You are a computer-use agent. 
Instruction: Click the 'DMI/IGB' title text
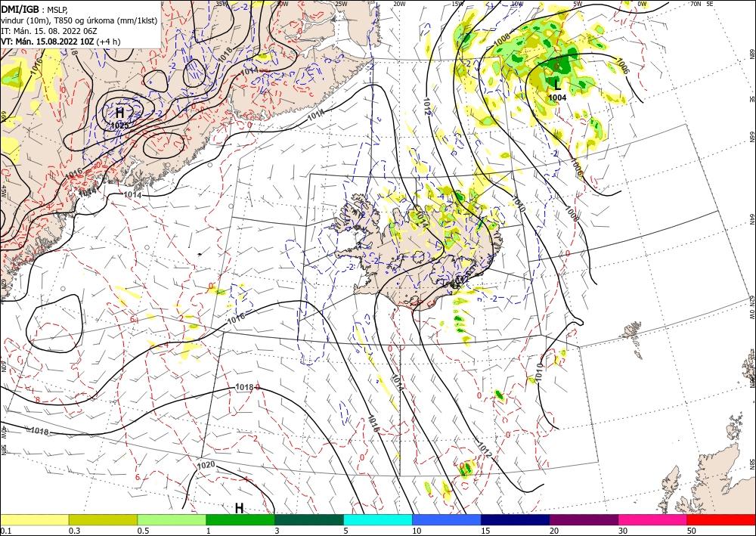tap(20, 8)
